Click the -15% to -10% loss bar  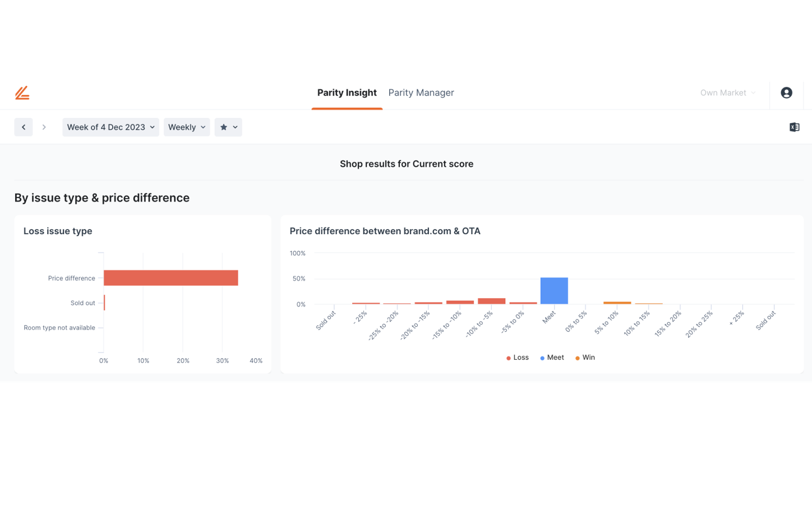(460, 303)
